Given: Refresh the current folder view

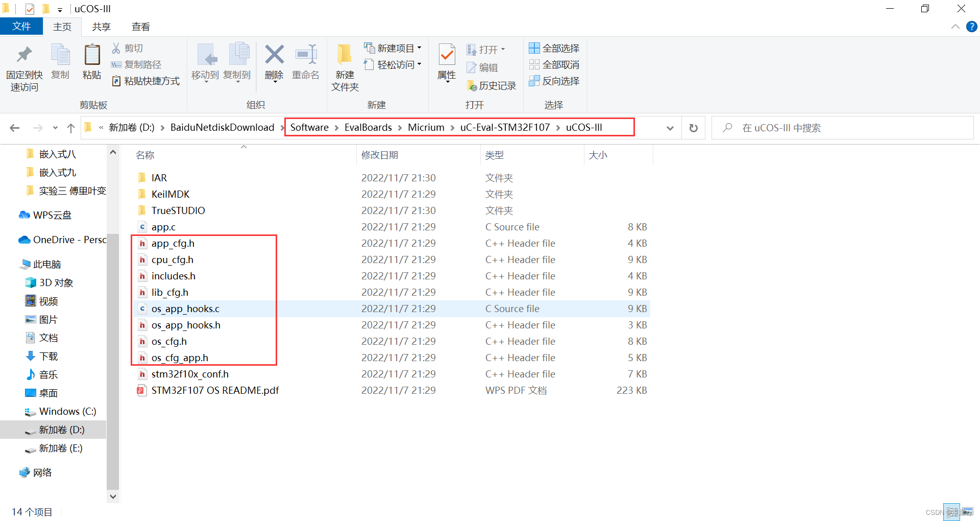Looking at the screenshot, I should 693,128.
